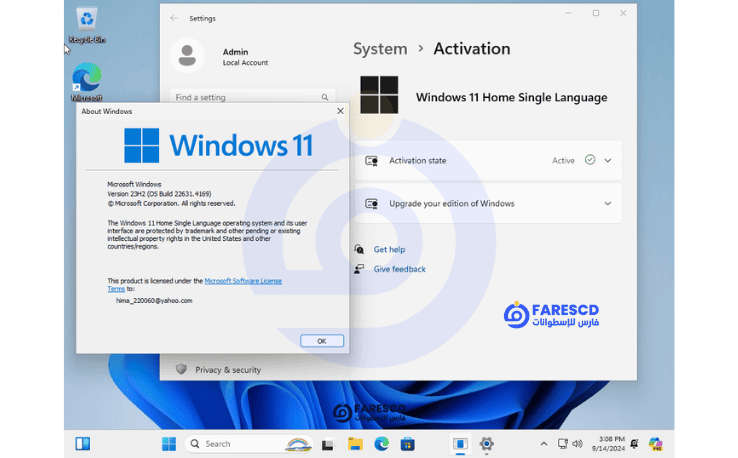This screenshot has width=738, height=458.
Task: Maximize the Settings window
Action: 596,13
